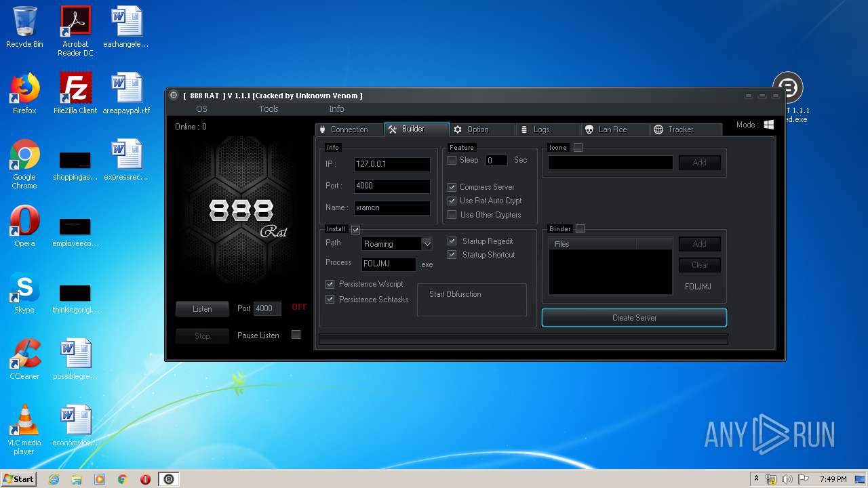Open Windows Explorer from the taskbar
Screen dimensions: 868x488
coord(77,479)
